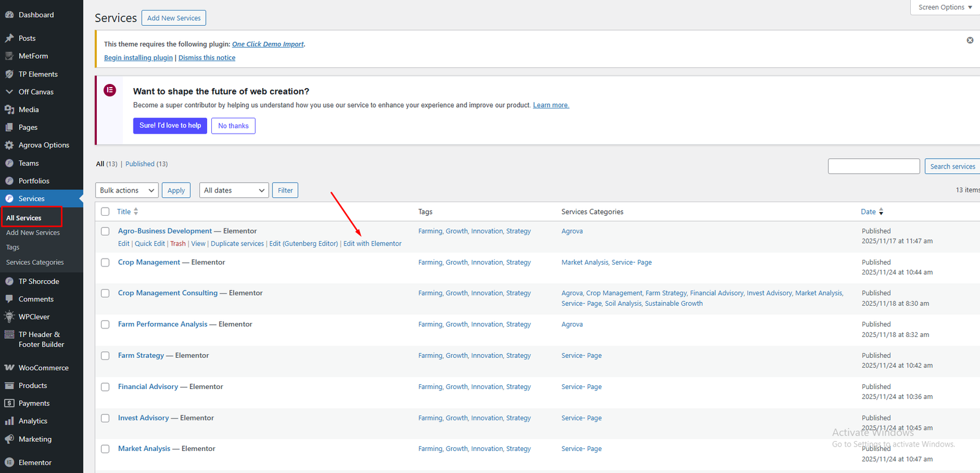The height and width of the screenshot is (473, 980).
Task: Open the Bulk actions dropdown
Action: pos(127,191)
